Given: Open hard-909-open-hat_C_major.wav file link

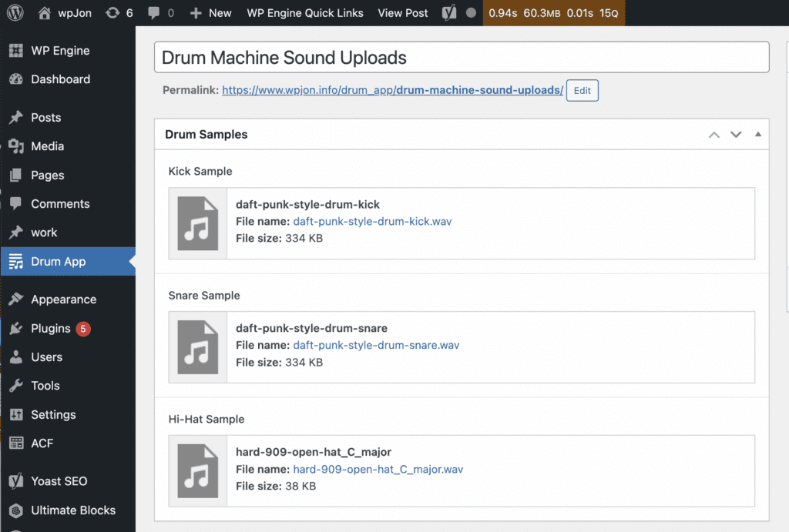Looking at the screenshot, I should [378, 469].
